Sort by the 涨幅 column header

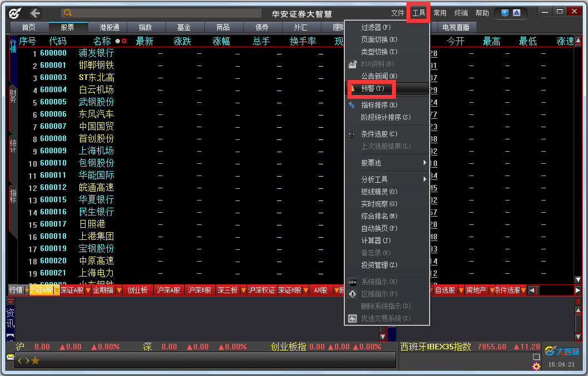pyautogui.click(x=221, y=41)
